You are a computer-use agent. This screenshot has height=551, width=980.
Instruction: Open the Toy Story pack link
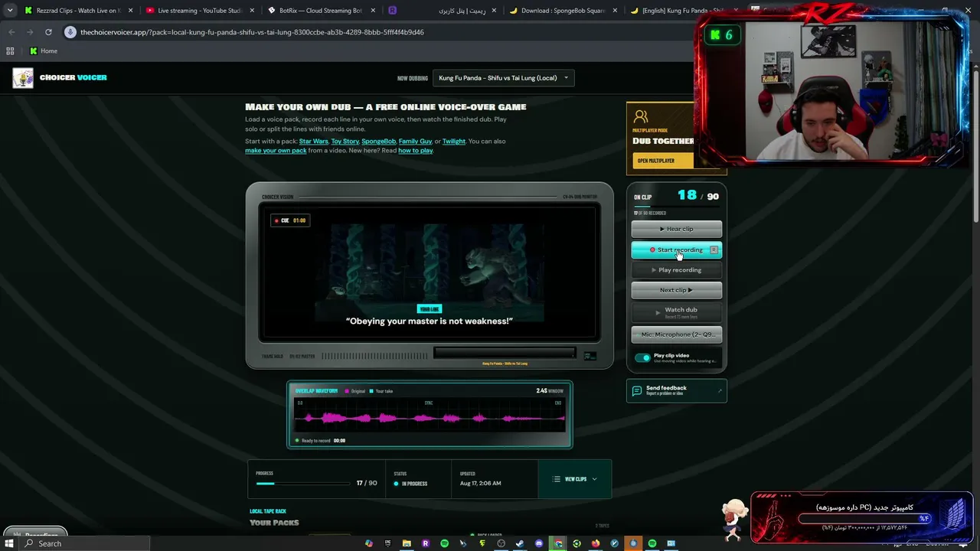pos(345,142)
